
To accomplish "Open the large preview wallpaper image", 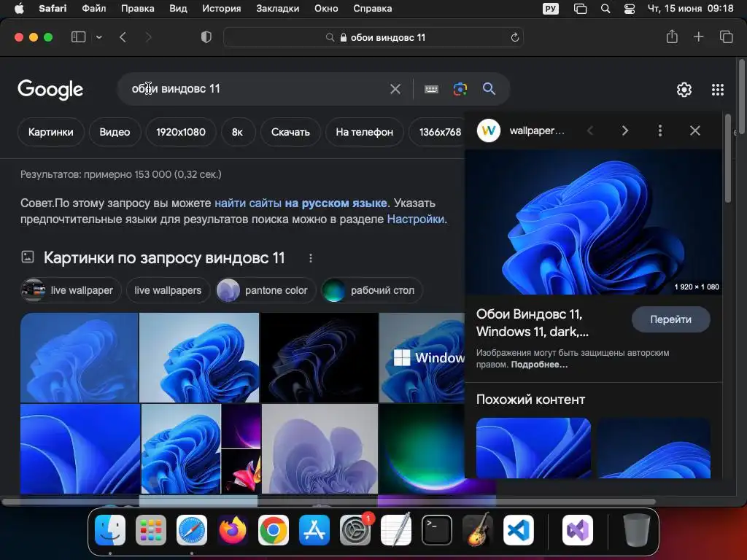I will pyautogui.click(x=593, y=222).
